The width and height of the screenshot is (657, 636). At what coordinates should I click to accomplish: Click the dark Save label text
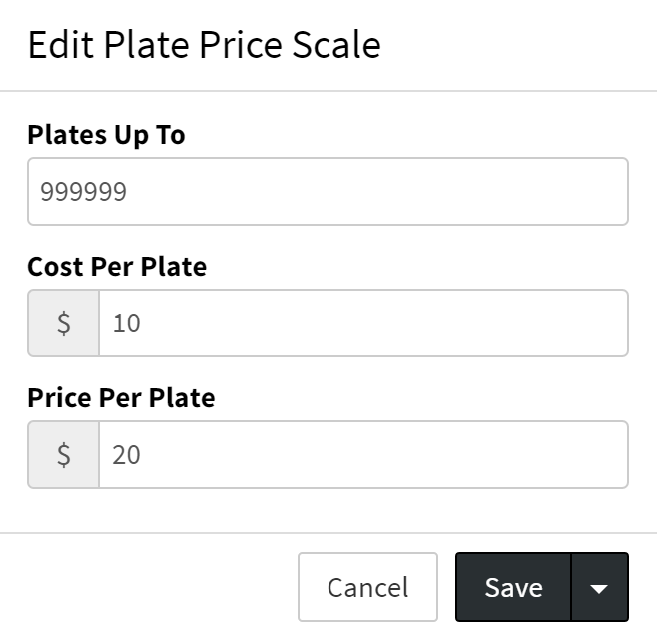tap(513, 588)
